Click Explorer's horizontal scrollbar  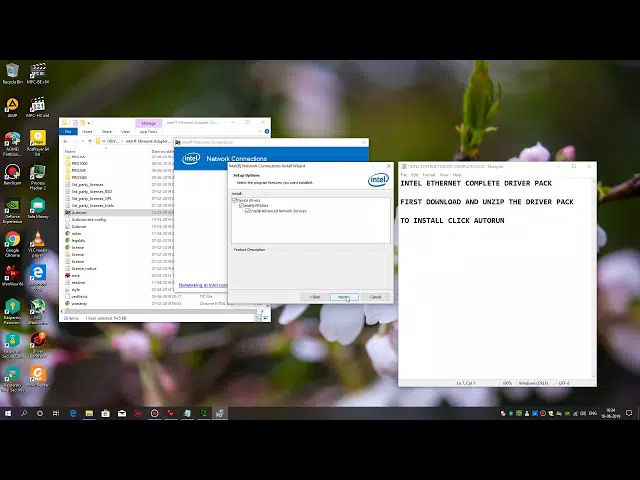coord(163,311)
